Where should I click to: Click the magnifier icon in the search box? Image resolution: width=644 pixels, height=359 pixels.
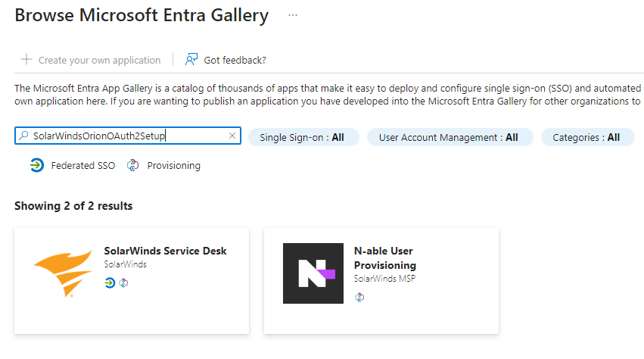point(24,136)
